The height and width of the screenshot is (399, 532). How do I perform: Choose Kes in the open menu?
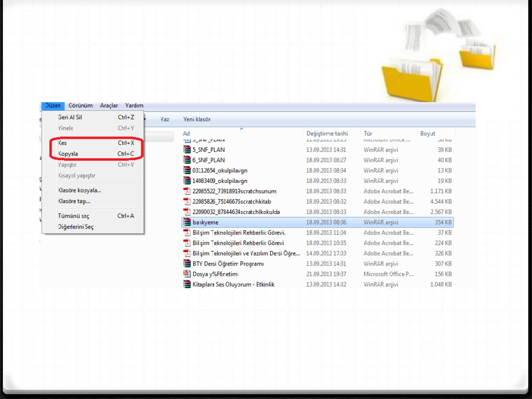(x=63, y=143)
